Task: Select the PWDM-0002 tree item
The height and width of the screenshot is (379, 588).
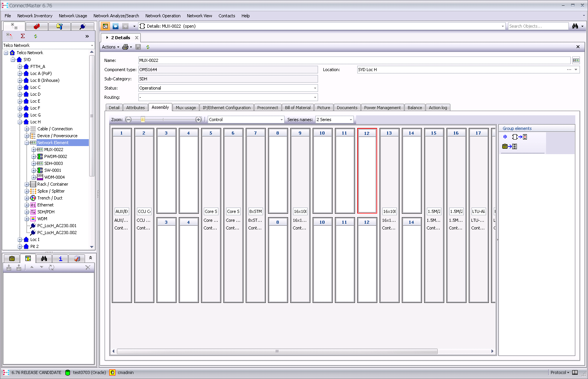Action: coord(55,156)
